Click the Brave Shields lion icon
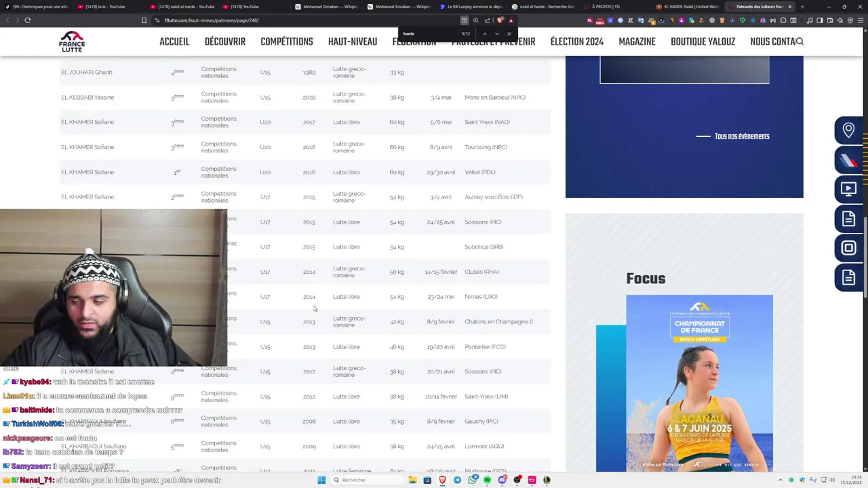 [500, 20]
